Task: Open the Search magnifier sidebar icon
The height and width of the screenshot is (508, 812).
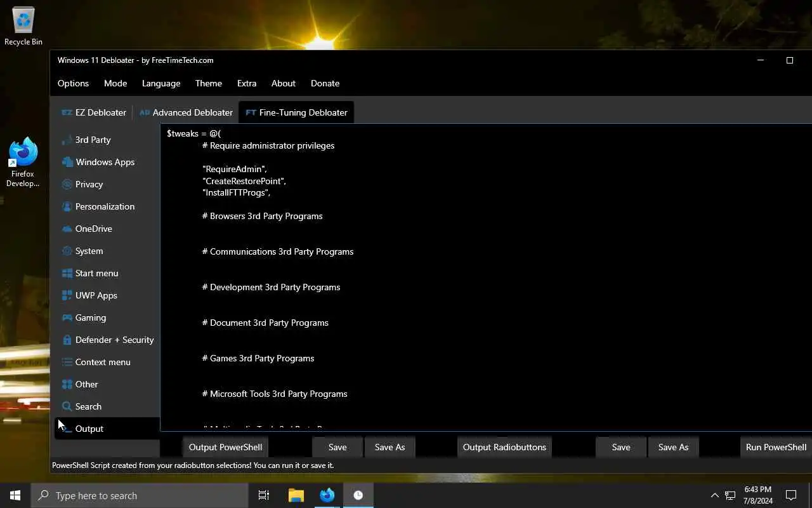Action: coord(67,406)
